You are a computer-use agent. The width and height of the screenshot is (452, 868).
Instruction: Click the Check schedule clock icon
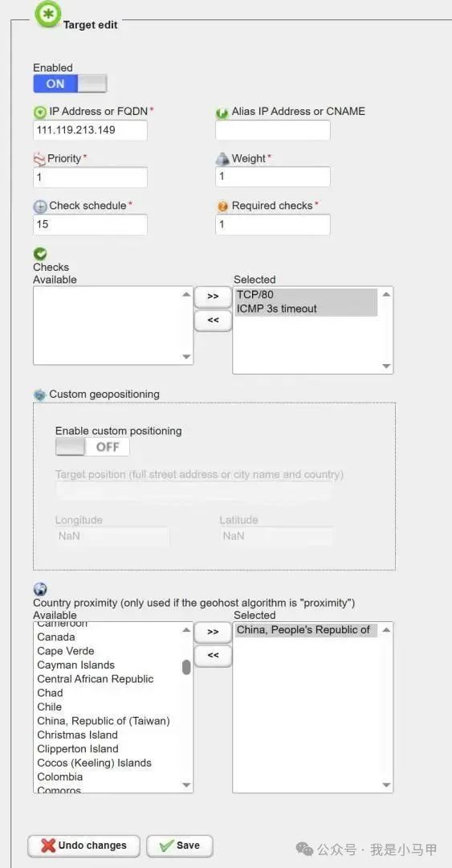(40, 207)
